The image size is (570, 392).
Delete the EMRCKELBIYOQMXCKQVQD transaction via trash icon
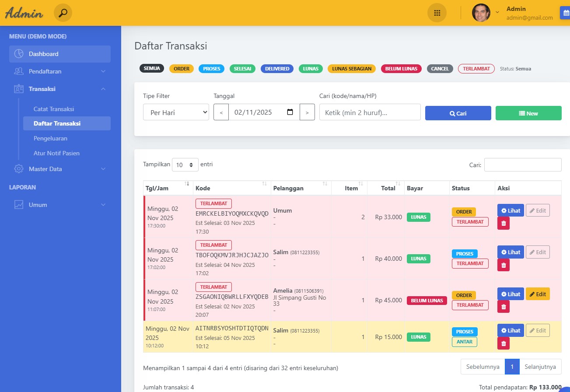(504, 223)
